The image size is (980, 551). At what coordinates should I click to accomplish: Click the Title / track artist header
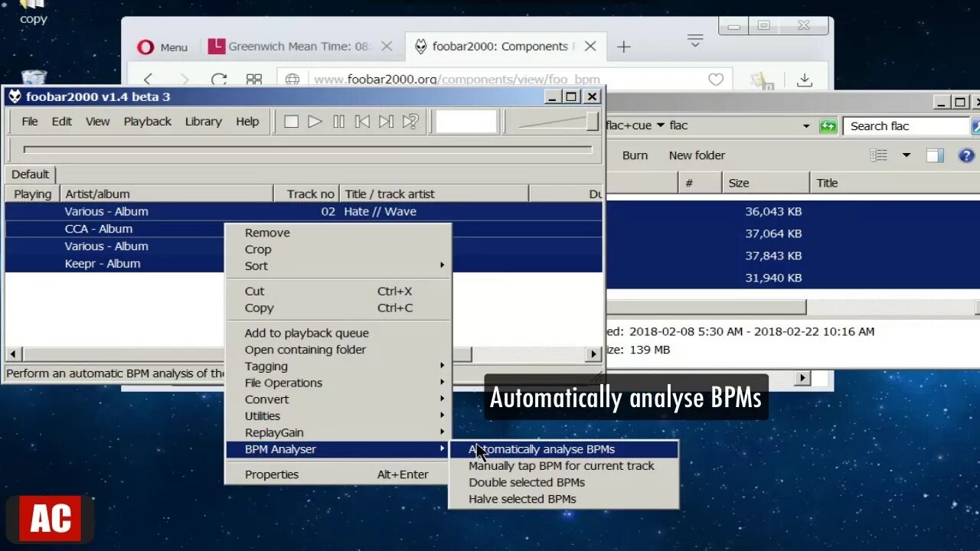pos(434,194)
